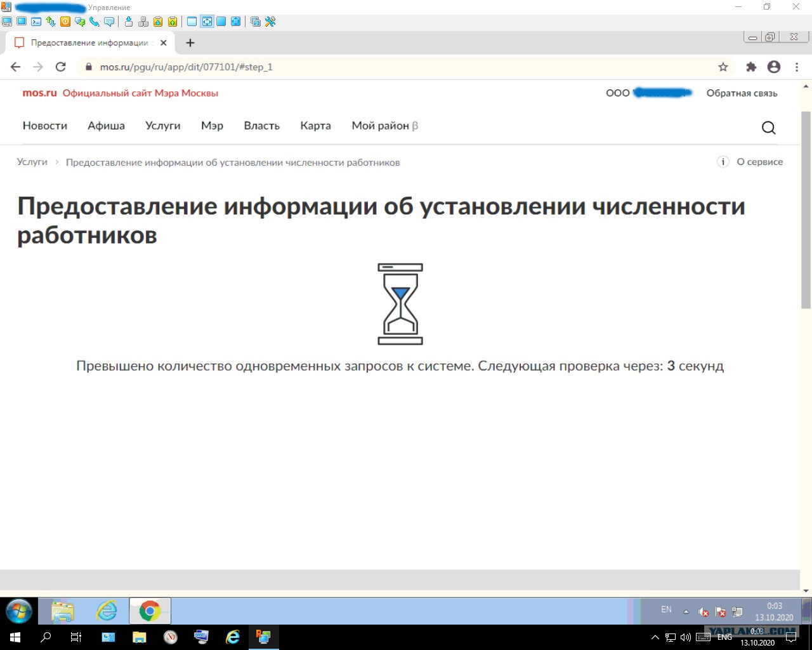Click the О сервисе link

pos(759,162)
